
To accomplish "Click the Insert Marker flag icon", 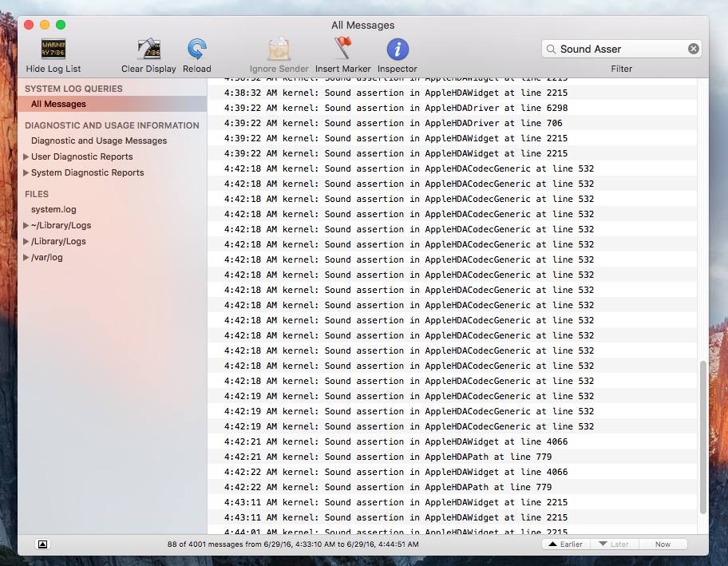I will (343, 49).
